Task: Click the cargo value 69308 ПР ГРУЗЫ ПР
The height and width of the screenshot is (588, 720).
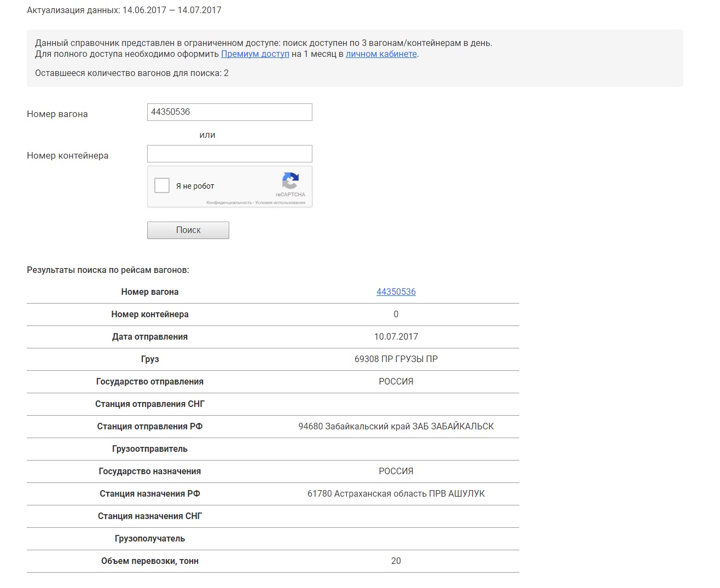Action: pos(396,359)
